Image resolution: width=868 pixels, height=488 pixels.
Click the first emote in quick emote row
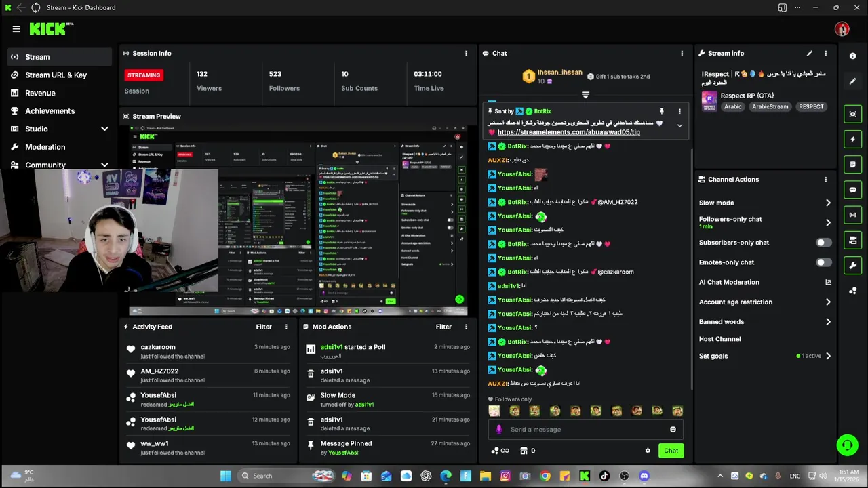(494, 411)
